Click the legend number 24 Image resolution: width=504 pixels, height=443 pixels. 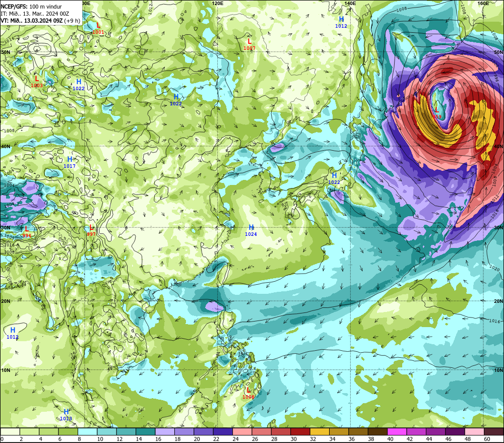click(x=235, y=439)
